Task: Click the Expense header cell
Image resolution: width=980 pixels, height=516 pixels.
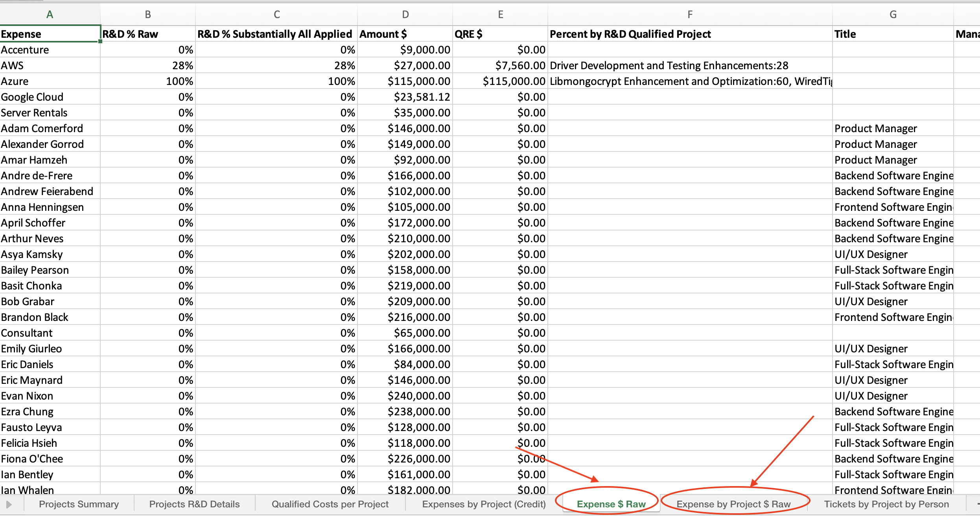Action: pos(50,34)
